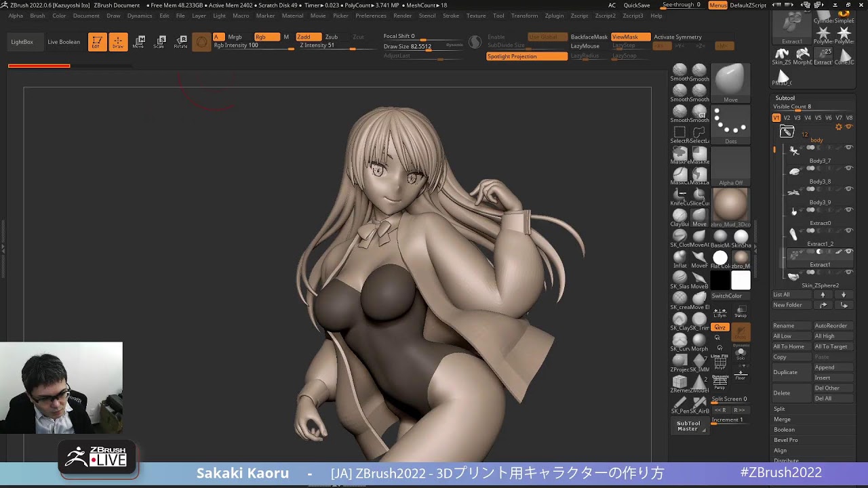Activate the Edit mode icon
The image size is (868, 488).
97,42
